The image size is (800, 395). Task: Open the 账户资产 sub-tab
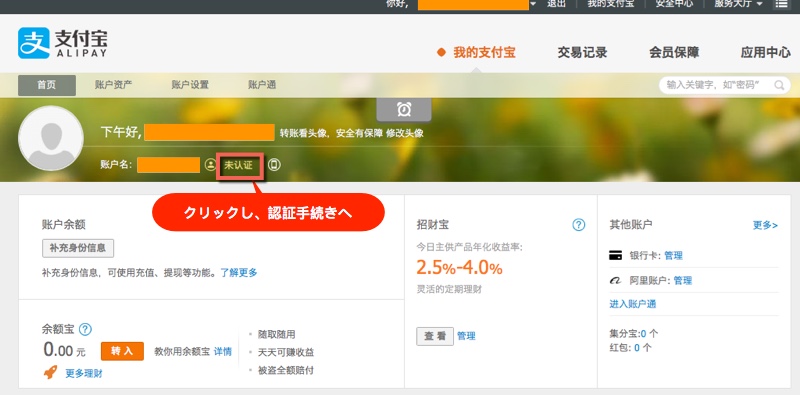[x=113, y=85]
